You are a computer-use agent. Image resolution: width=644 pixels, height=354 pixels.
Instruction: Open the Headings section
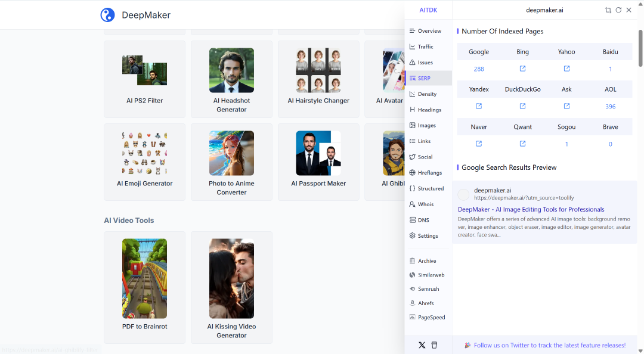click(x=428, y=110)
